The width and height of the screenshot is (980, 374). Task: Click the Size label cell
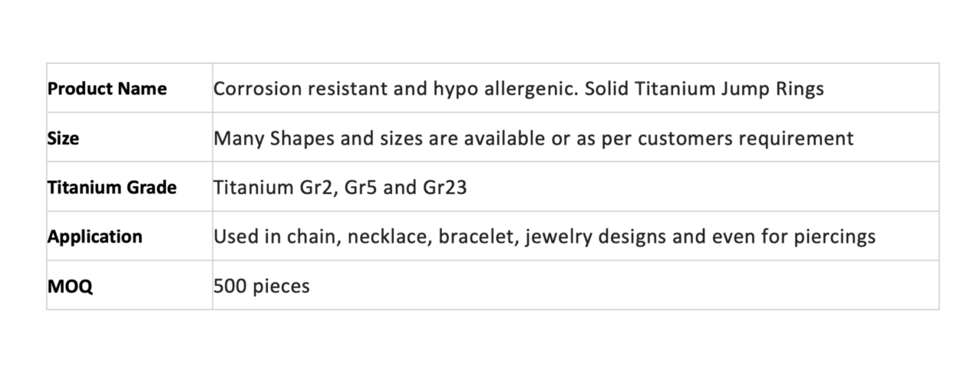[x=64, y=138]
